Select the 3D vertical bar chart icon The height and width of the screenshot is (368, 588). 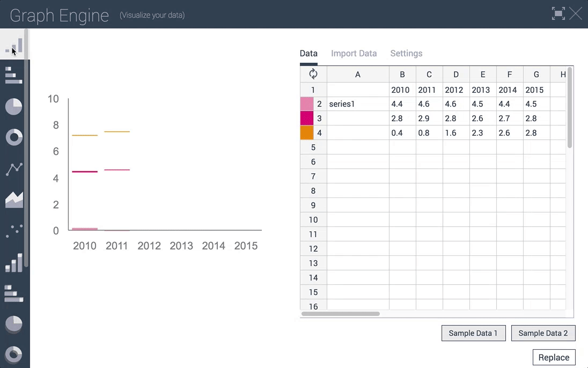tap(14, 263)
